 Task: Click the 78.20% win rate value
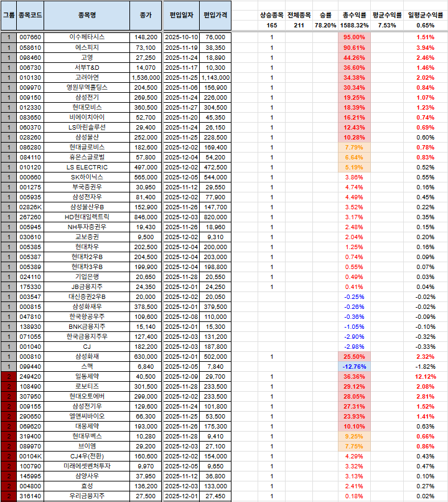pos(325,26)
